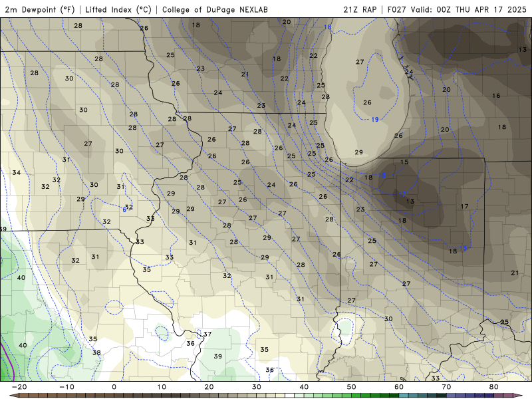This screenshot has width=532, height=399.
Task: Click the black "15" dewpoint value
Action: coord(404,162)
